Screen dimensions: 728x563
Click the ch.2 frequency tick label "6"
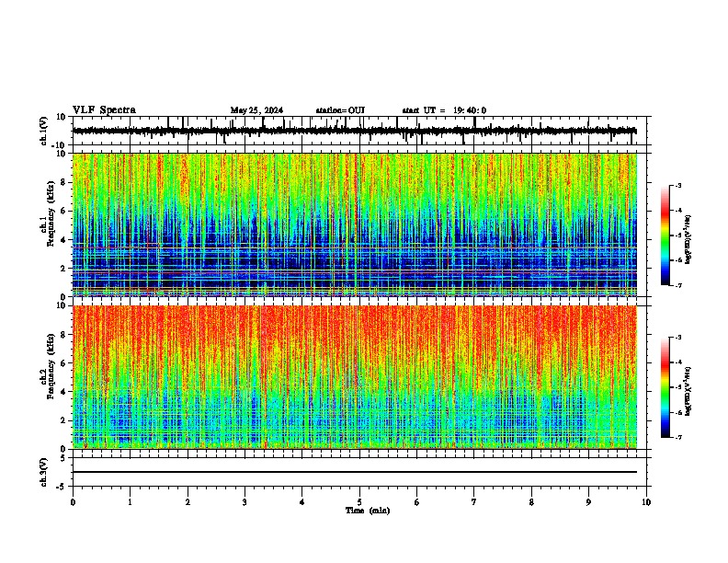63,363
